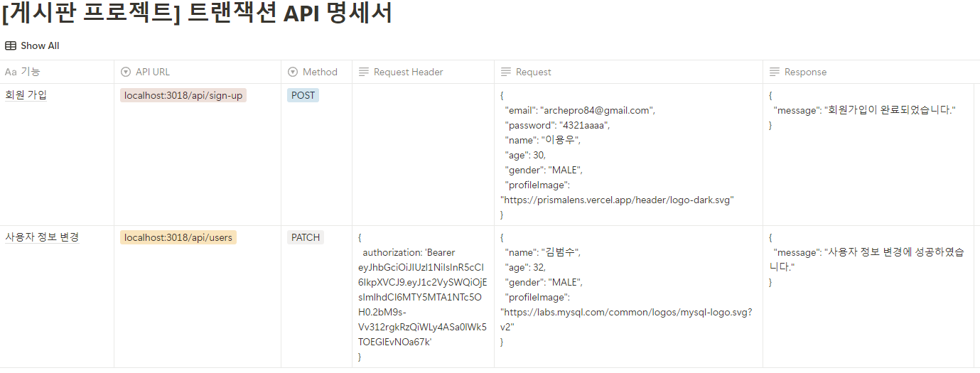The height and width of the screenshot is (373, 980).
Task: Click the text icon in Response column header
Action: click(775, 72)
